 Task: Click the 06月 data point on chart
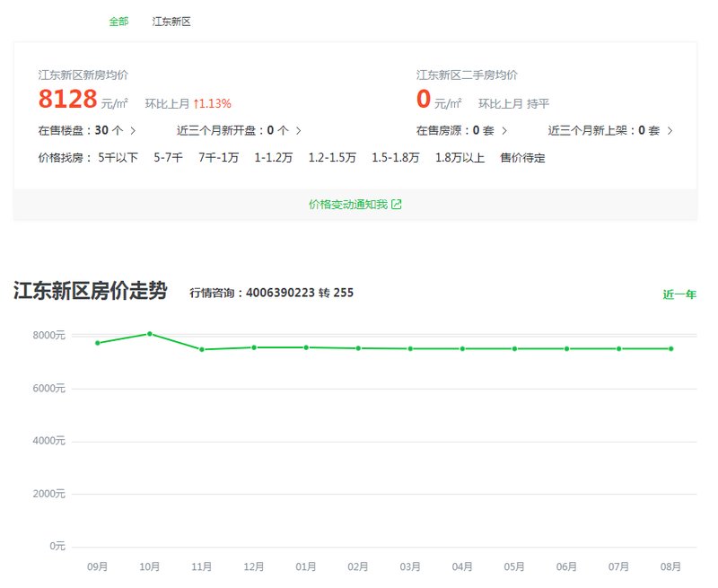click(567, 349)
